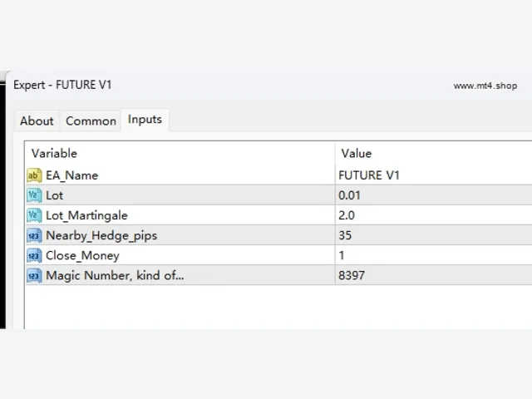
Task: Select the Inputs tab
Action: (145, 120)
